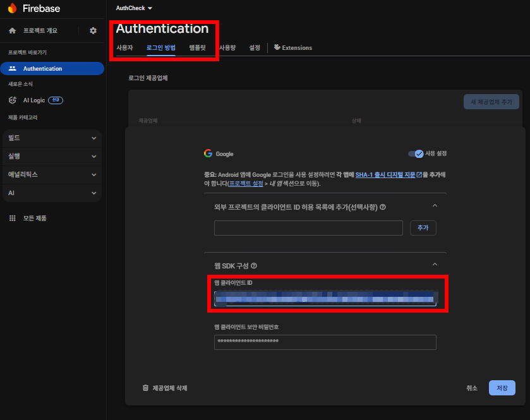Viewport: 530px width, 420px height.
Task: Expand the 실행 category
Action: [x=52, y=157]
